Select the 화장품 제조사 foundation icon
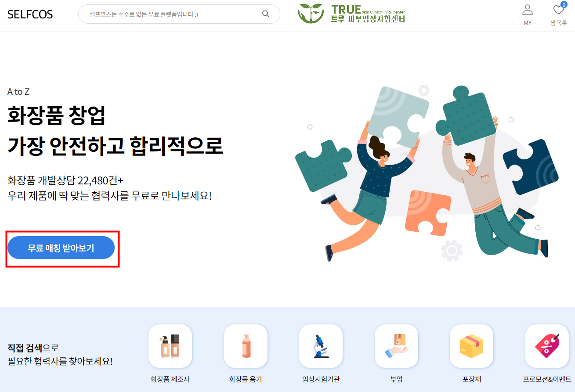Viewport: 575px width, 392px height. (170, 346)
